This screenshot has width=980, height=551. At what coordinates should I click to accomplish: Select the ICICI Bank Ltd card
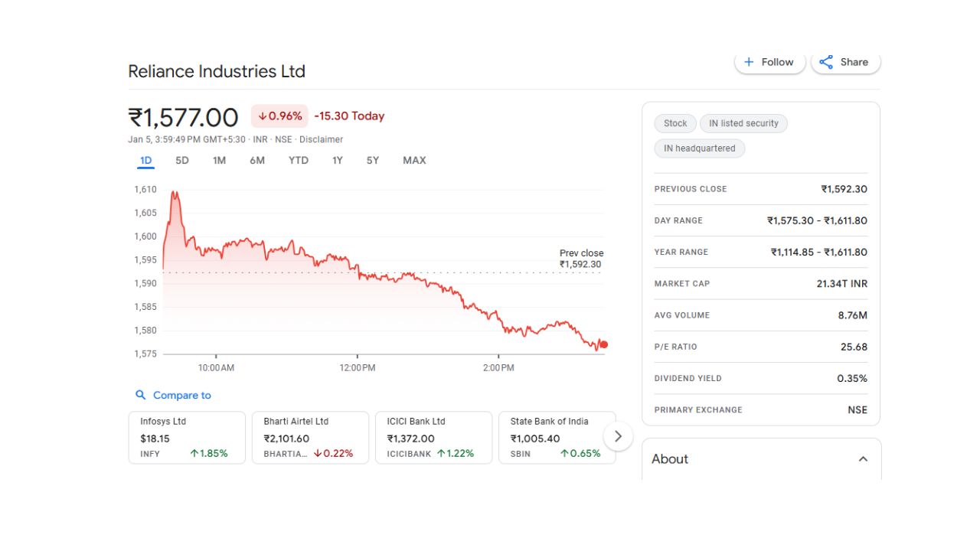click(x=433, y=437)
